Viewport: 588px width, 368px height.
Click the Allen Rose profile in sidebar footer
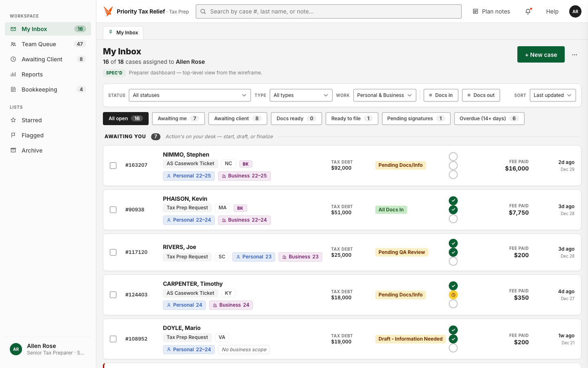48,349
